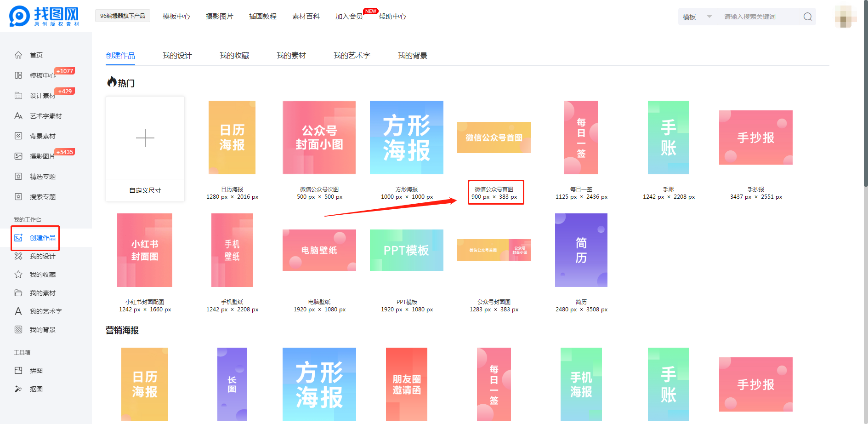Image resolution: width=868 pixels, height=424 pixels.
Task: Open the 抠图 cutout tool icon
Action: pyautogui.click(x=18, y=389)
